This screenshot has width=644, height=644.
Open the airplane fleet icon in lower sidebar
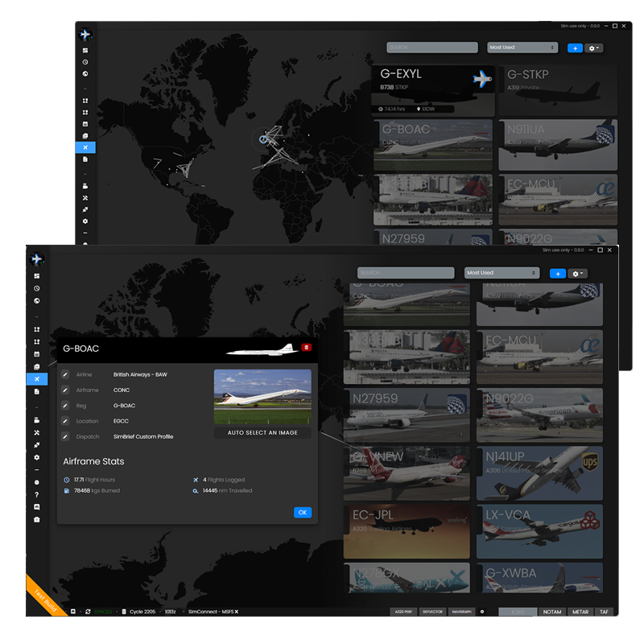37,378
